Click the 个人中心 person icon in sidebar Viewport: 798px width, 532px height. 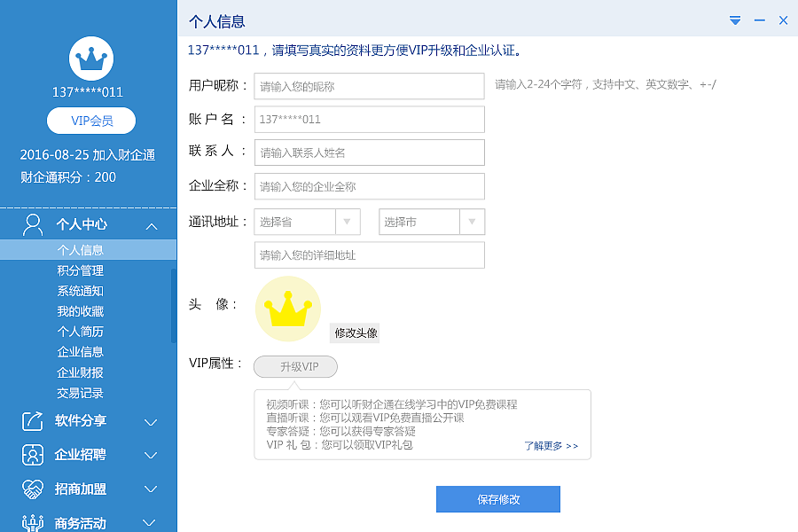(33, 224)
